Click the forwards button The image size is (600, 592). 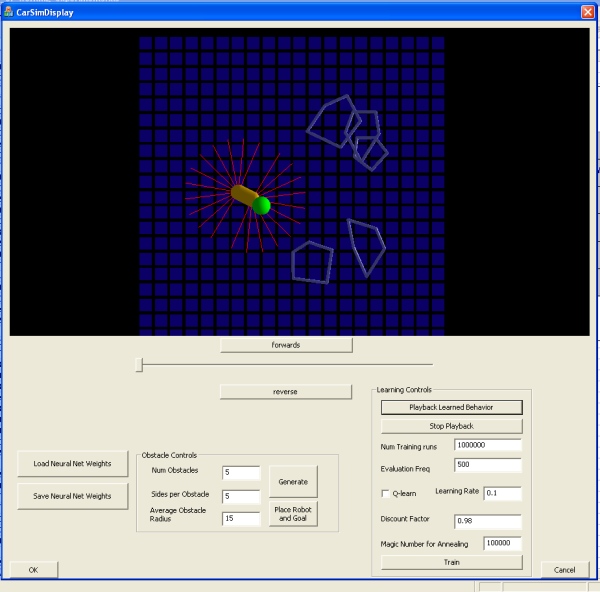click(x=286, y=345)
